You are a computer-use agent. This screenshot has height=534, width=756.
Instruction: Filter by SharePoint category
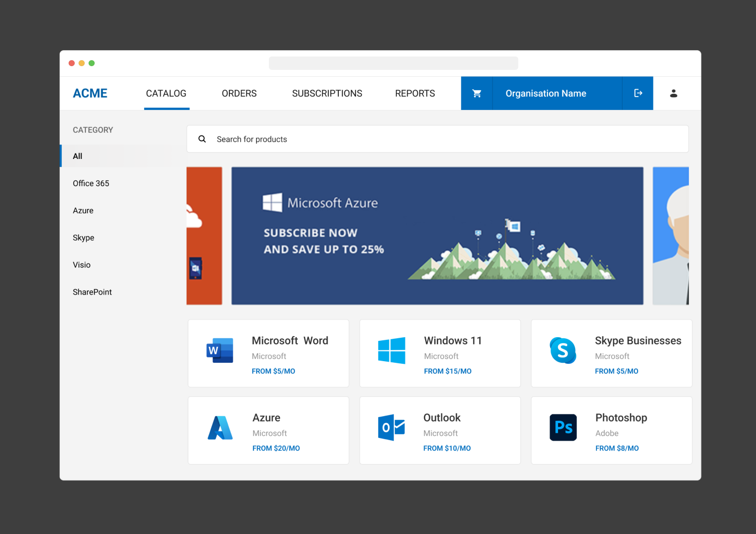(92, 292)
